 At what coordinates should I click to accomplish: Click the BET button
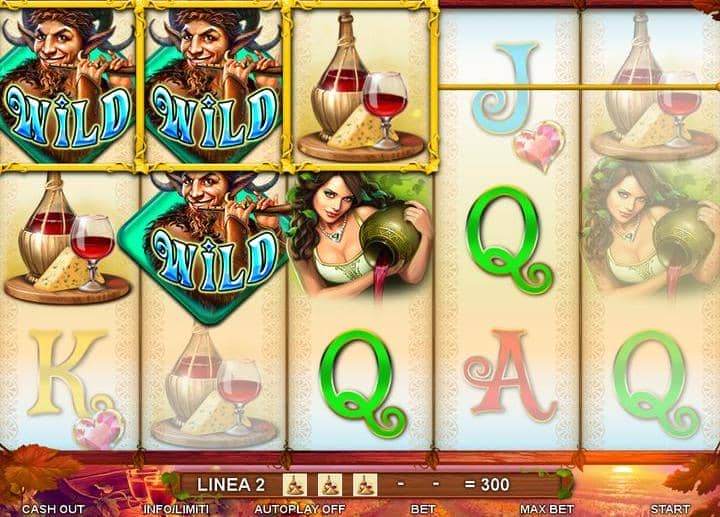click(423, 509)
